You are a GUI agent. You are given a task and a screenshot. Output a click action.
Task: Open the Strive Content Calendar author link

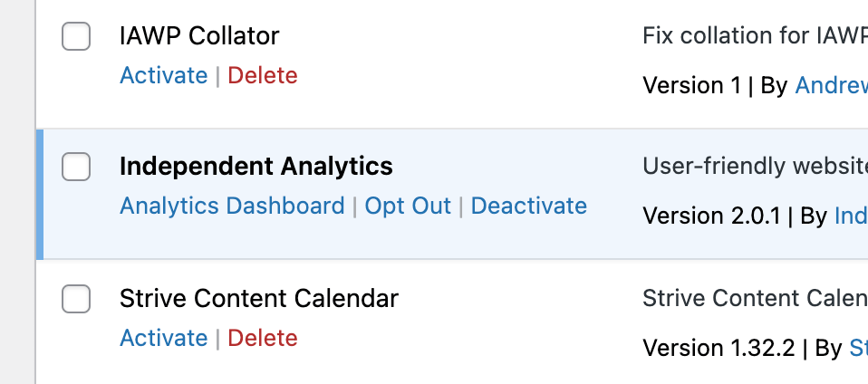point(857,348)
